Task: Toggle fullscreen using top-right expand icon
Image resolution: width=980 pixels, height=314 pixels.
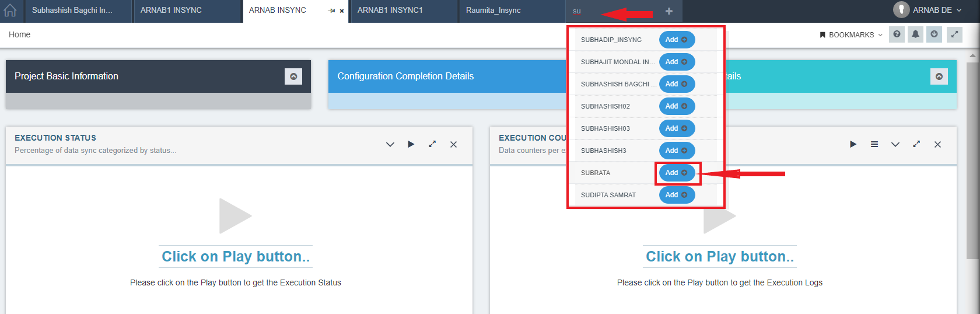Action: [x=954, y=34]
